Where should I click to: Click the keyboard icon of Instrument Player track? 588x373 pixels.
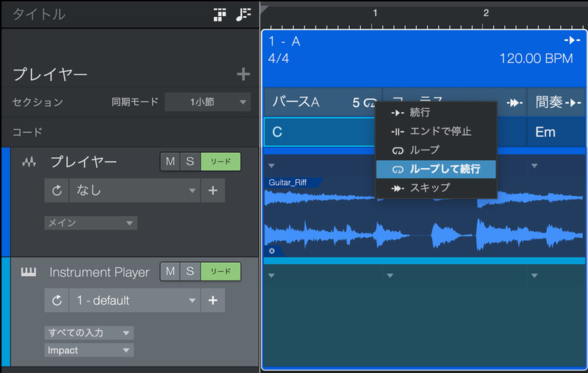29,272
